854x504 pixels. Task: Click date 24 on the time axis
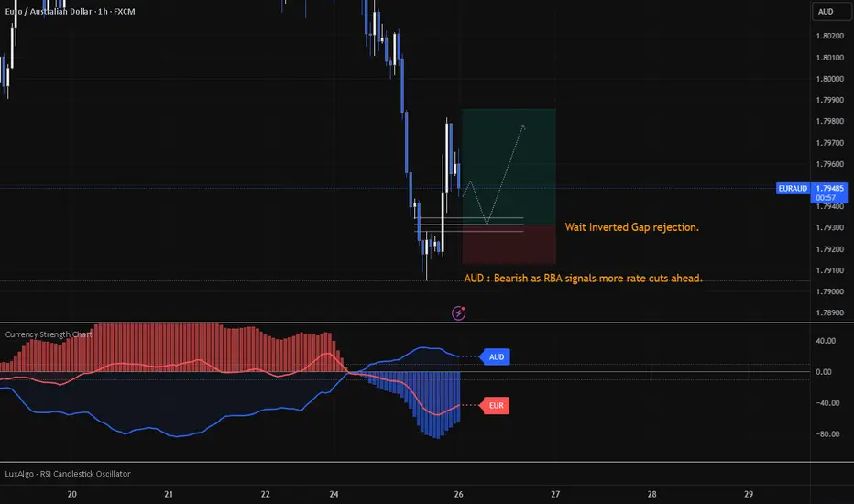(x=334, y=494)
